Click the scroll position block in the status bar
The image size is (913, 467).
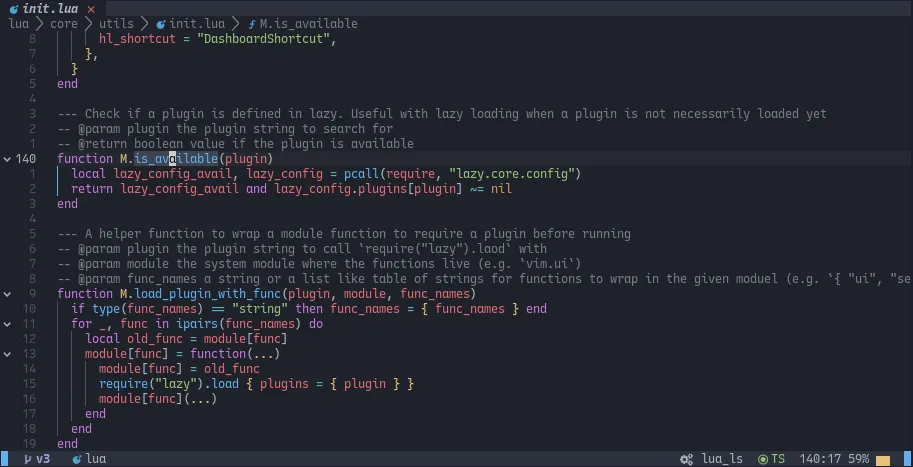pyautogui.click(x=882, y=459)
